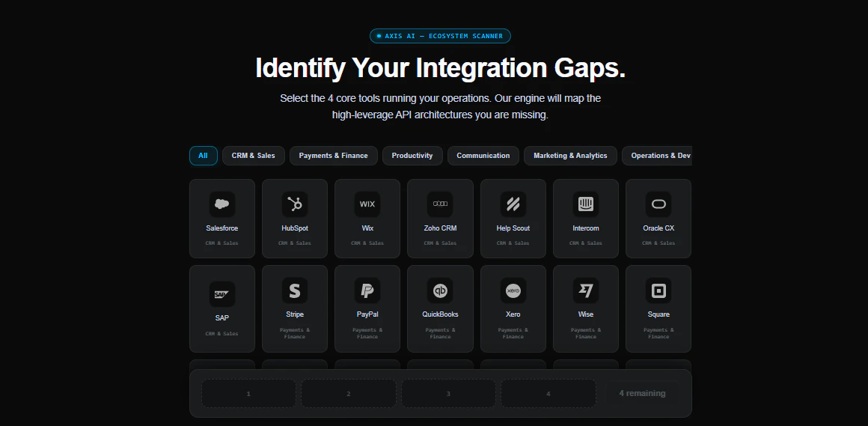Click empty selection slot 4
This screenshot has width=868, height=426.
click(x=548, y=393)
